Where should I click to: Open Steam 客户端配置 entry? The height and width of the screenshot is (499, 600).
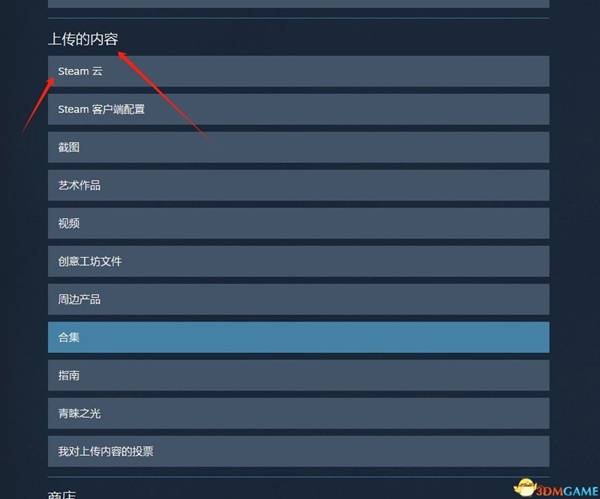(298, 109)
